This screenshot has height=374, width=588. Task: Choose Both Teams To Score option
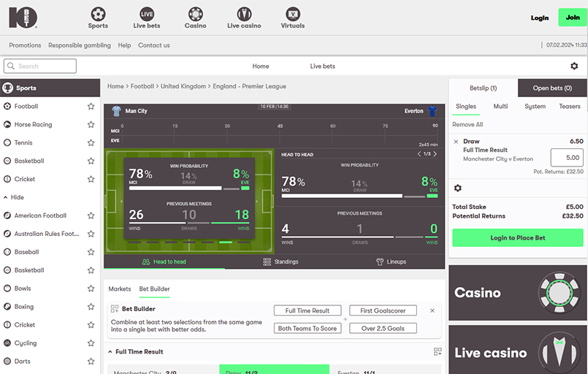tap(308, 328)
